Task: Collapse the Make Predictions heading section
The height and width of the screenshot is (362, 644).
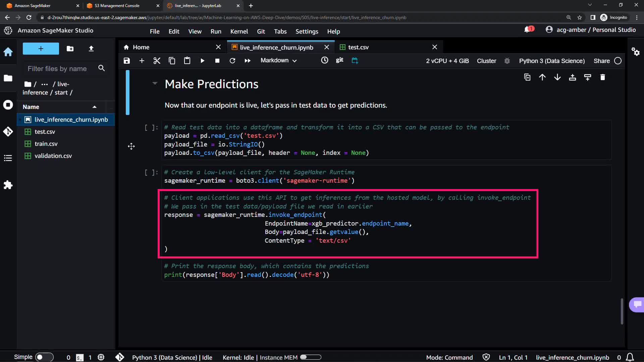Action: (155, 83)
